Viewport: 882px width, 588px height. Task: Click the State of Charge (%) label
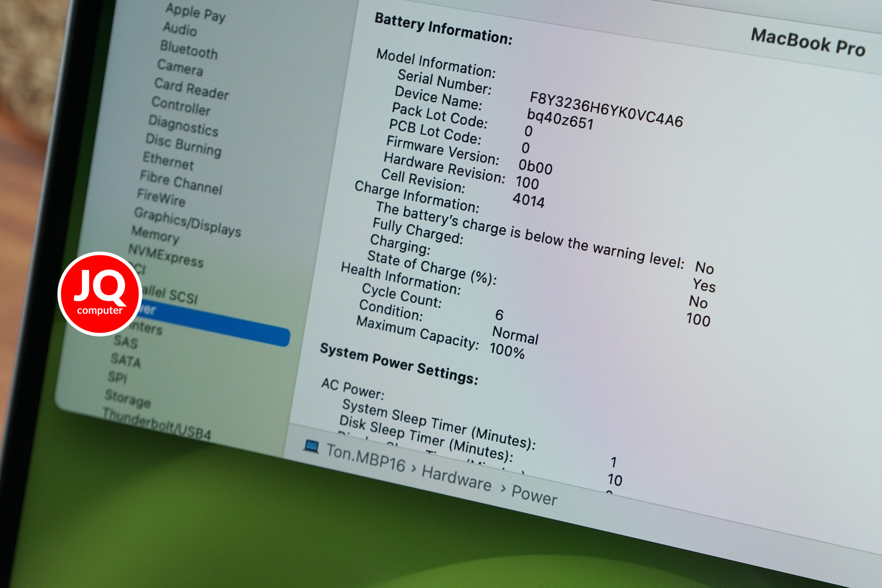coord(432,267)
